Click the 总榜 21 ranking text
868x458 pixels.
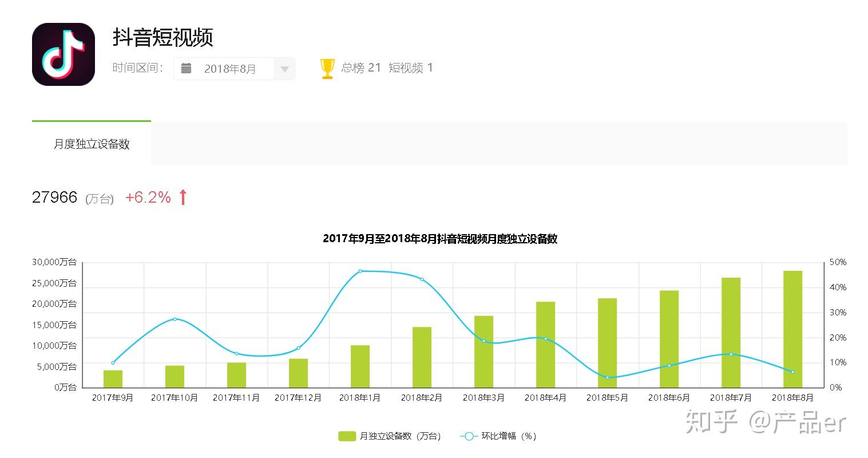pos(361,68)
